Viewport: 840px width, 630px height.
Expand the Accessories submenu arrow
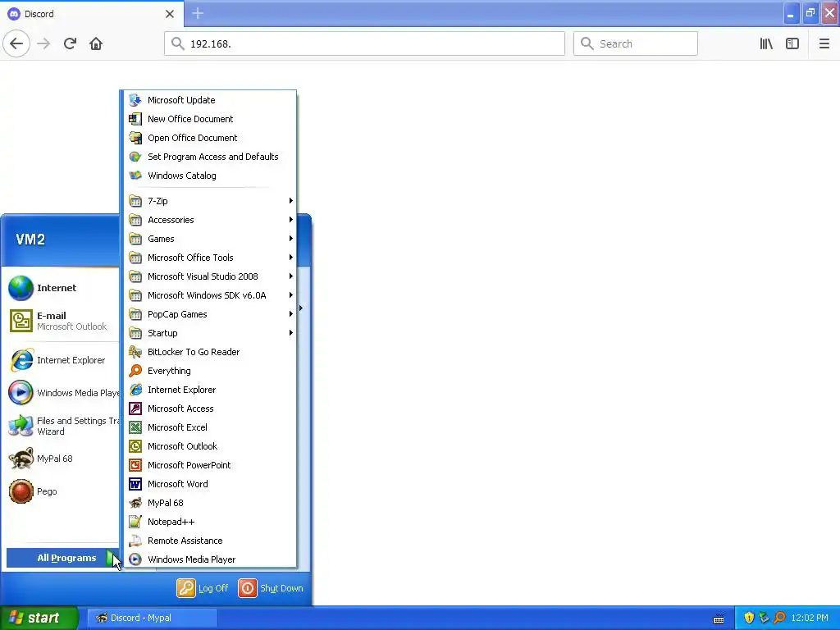click(291, 220)
